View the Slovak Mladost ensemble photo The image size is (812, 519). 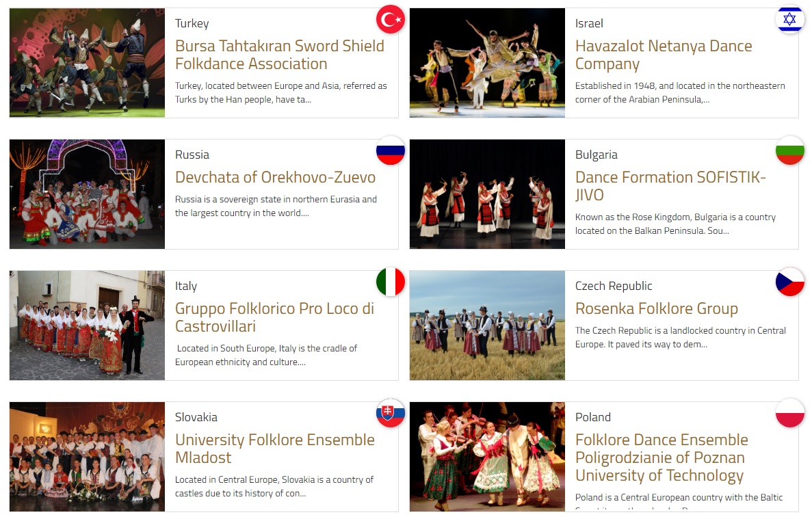tap(87, 457)
